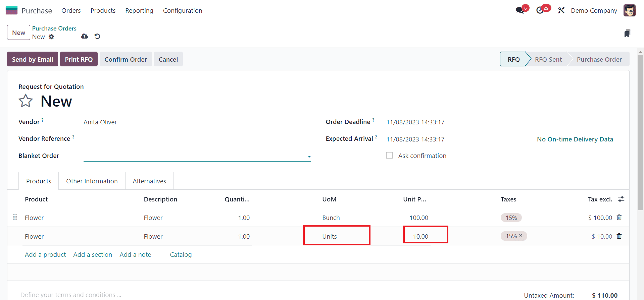Image resolution: width=644 pixels, height=300 pixels.
Task: Open the column settings adjust icon
Action: (621, 199)
